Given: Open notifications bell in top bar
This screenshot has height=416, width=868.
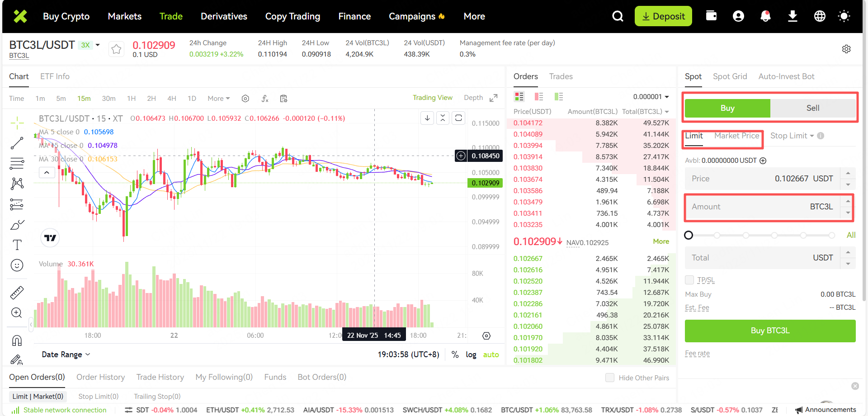Looking at the screenshot, I should [x=765, y=16].
